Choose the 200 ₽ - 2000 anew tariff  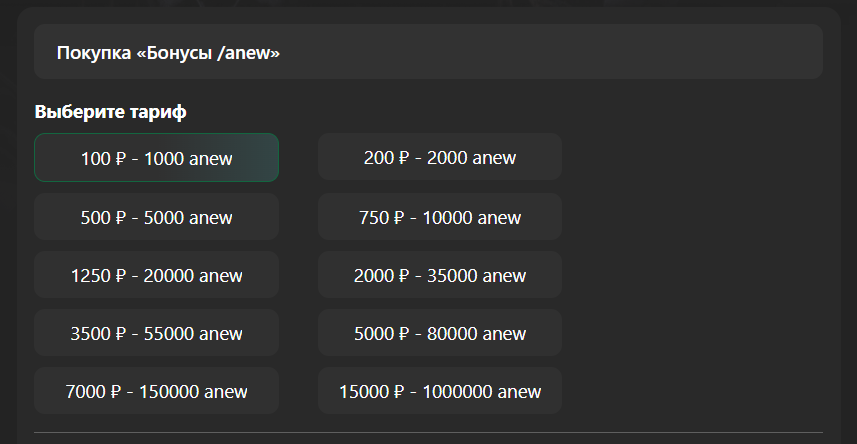[440, 157]
